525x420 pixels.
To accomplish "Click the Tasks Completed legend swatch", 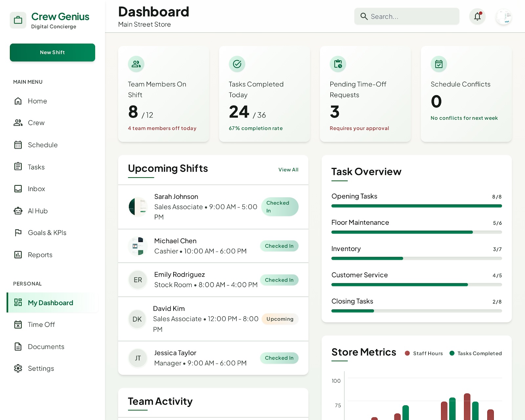I will tap(452, 353).
